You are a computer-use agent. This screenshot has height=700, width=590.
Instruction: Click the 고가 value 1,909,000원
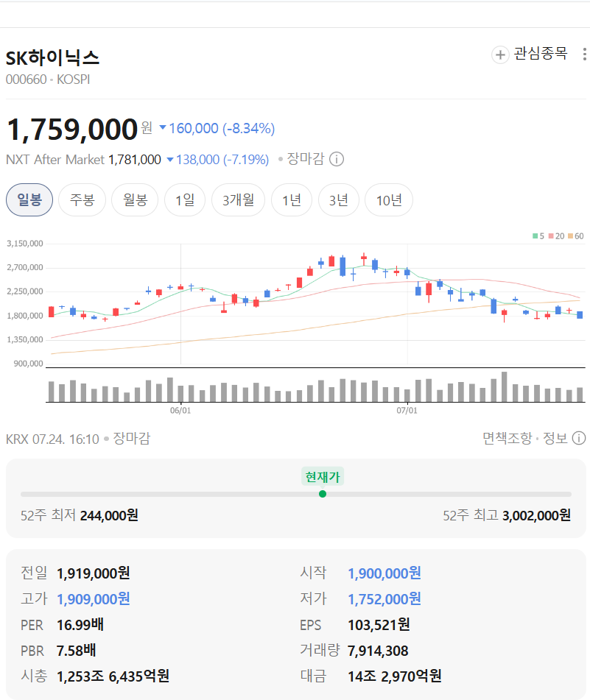94,599
